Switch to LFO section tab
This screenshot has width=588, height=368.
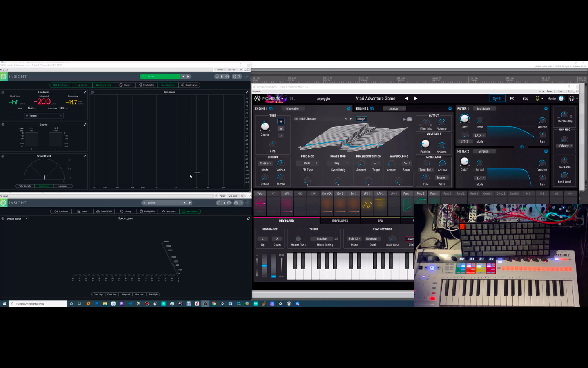(380, 221)
